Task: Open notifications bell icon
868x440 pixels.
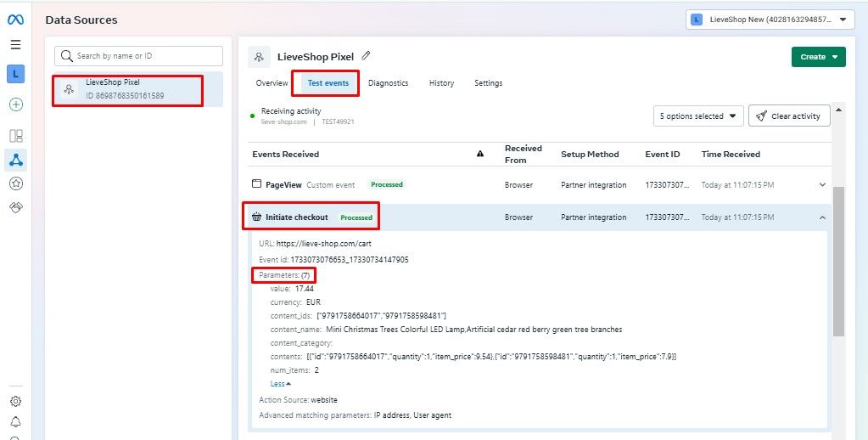Action: (15, 422)
